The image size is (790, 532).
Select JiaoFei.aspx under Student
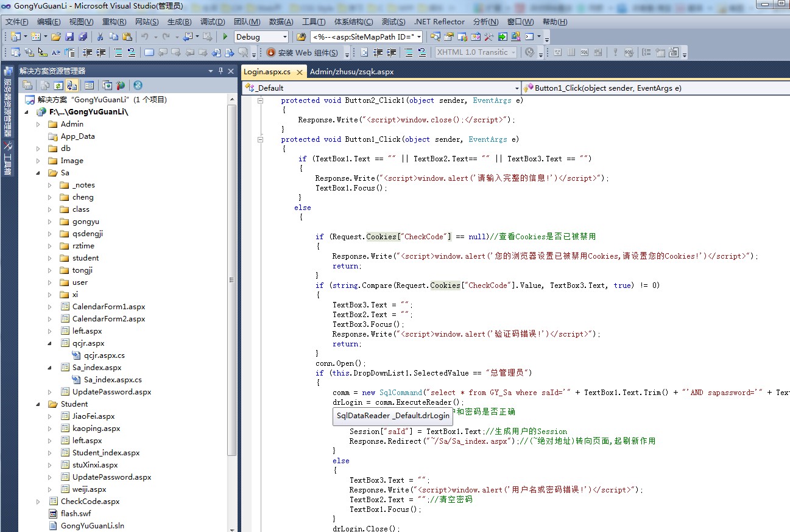(93, 416)
